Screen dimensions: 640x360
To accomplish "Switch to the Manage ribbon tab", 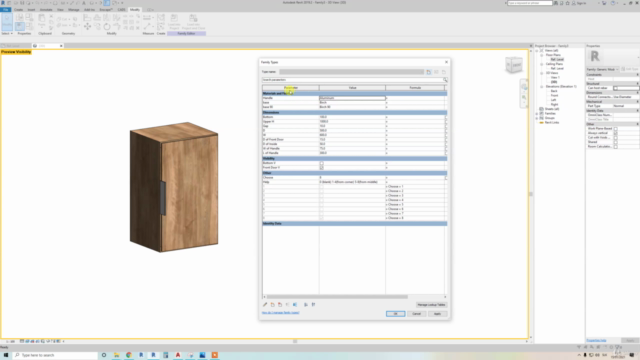I will (x=73, y=9).
